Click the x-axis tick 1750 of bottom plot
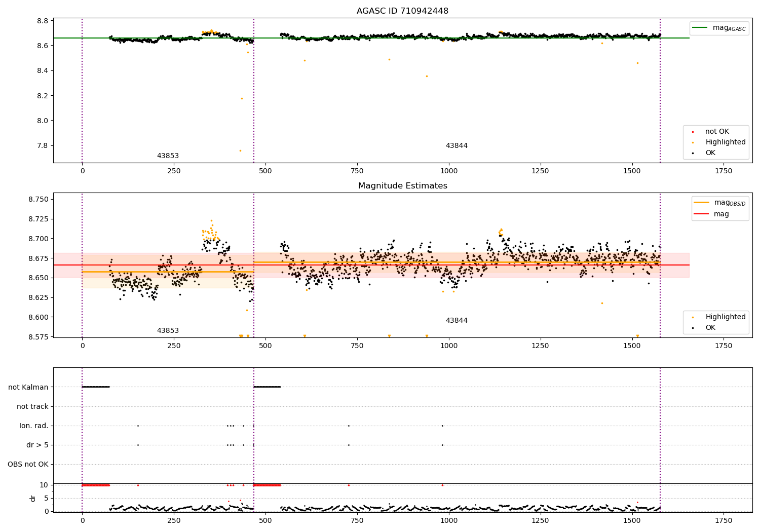The image size is (760, 532). pos(724,520)
